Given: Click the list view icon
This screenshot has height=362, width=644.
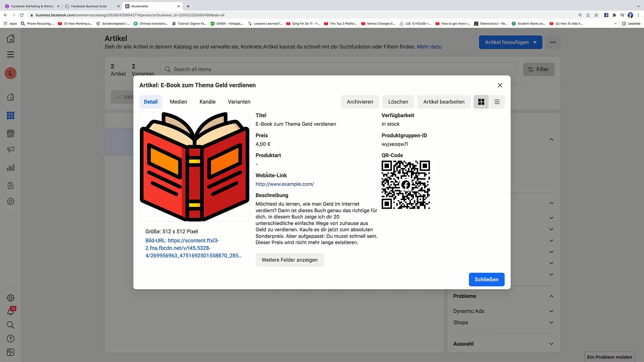Looking at the screenshot, I should pyautogui.click(x=497, y=102).
